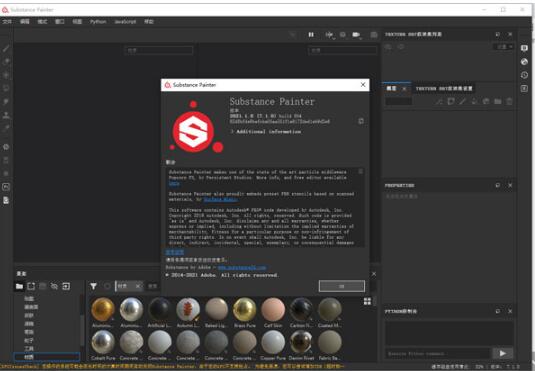Select the Projection tool
The width and height of the screenshot is (535, 371).
[x=6, y=75]
